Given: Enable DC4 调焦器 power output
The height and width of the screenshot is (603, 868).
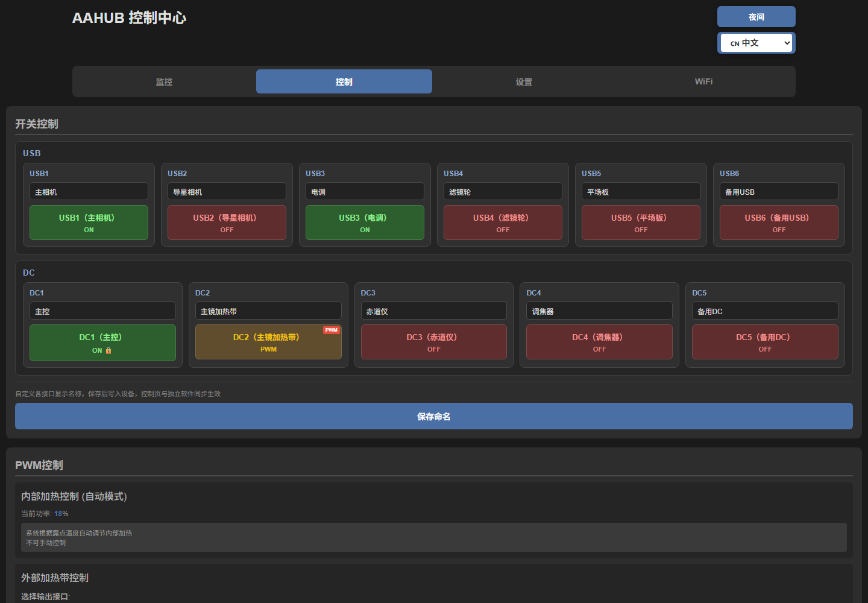Looking at the screenshot, I should 599,342.
